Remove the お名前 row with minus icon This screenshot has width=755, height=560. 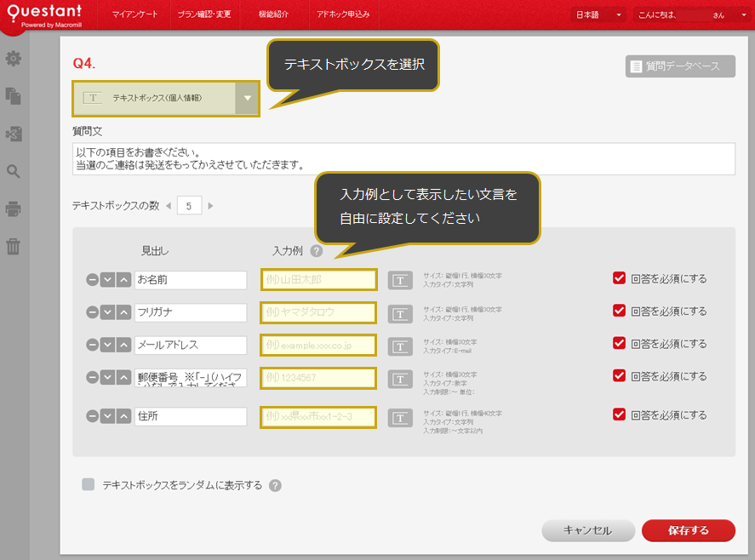click(92, 279)
